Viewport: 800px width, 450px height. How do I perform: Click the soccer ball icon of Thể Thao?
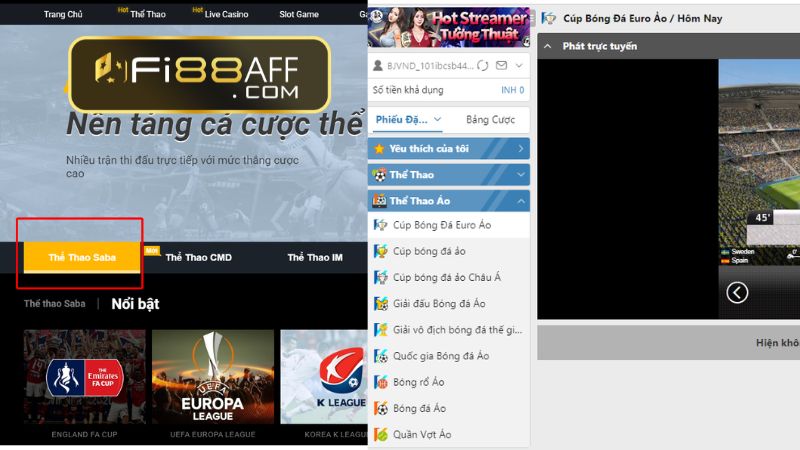pos(380,174)
